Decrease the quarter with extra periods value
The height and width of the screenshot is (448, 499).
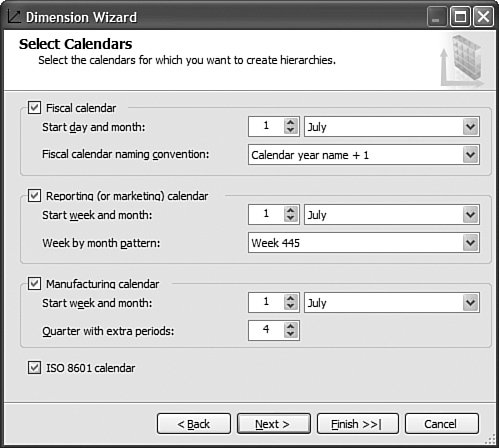[291, 334]
